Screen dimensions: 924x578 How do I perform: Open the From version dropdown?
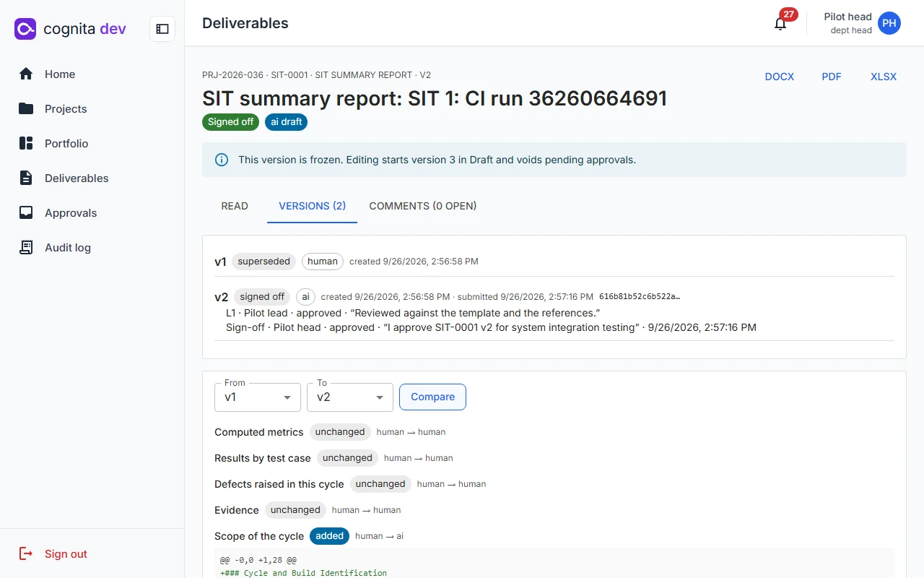(x=258, y=397)
